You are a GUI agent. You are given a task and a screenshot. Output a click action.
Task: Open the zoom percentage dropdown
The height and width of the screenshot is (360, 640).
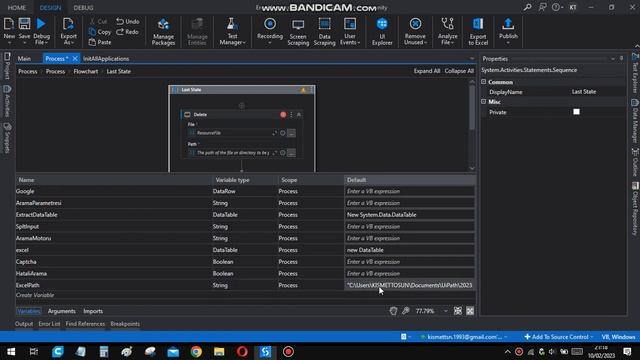pyautogui.click(x=445, y=311)
